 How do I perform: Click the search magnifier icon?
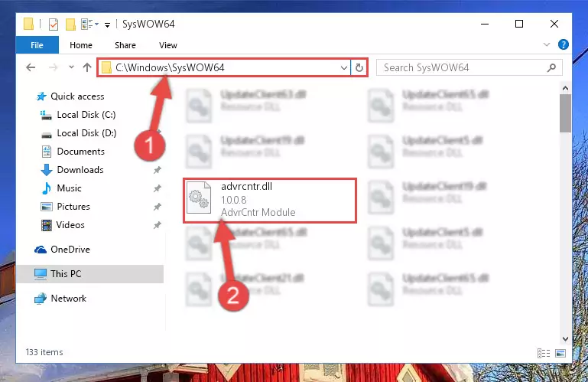551,68
